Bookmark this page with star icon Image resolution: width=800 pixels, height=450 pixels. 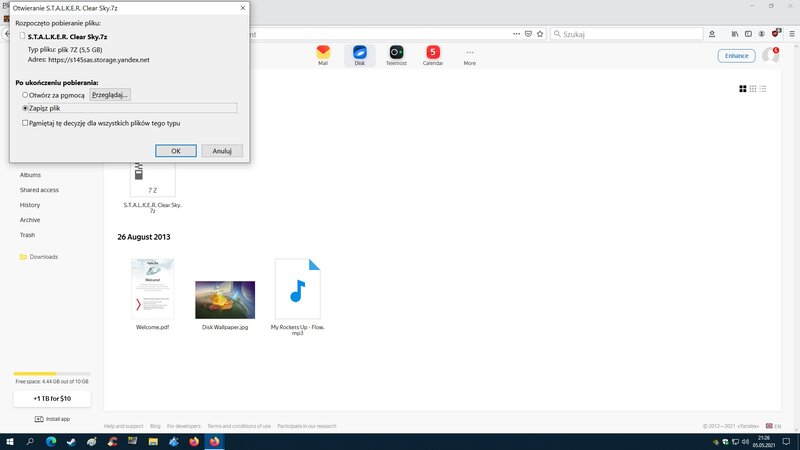coord(540,34)
